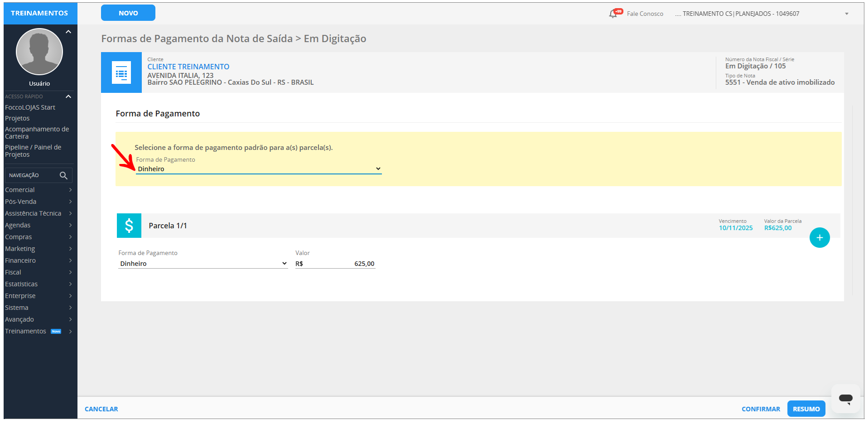Open the chat bubble widget
The height and width of the screenshot is (424, 868).
coord(845,399)
